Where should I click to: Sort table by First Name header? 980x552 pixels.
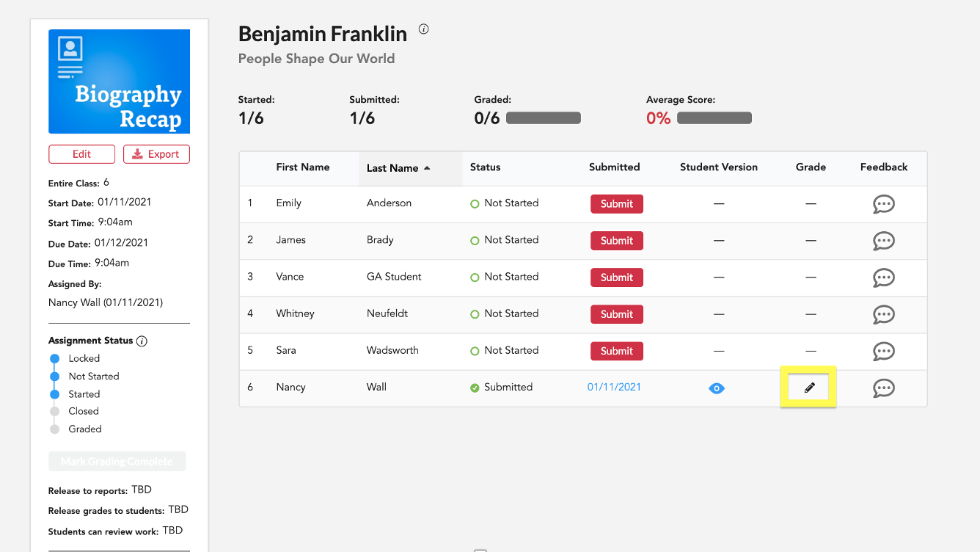(303, 167)
